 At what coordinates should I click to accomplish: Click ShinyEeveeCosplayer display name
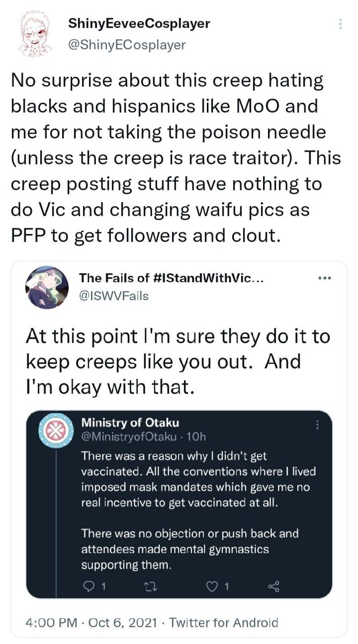pyautogui.click(x=139, y=24)
